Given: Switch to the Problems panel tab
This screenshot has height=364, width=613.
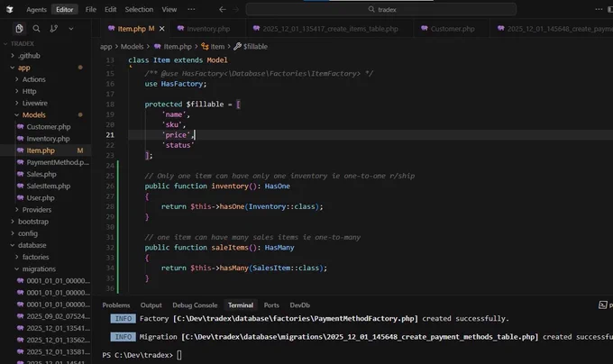Looking at the screenshot, I should pyautogui.click(x=116, y=305).
